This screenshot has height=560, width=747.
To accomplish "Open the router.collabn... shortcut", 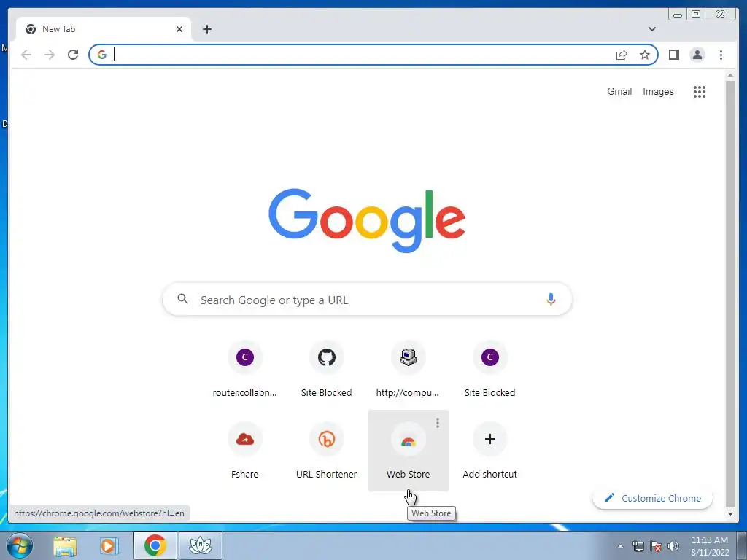I will (245, 370).
